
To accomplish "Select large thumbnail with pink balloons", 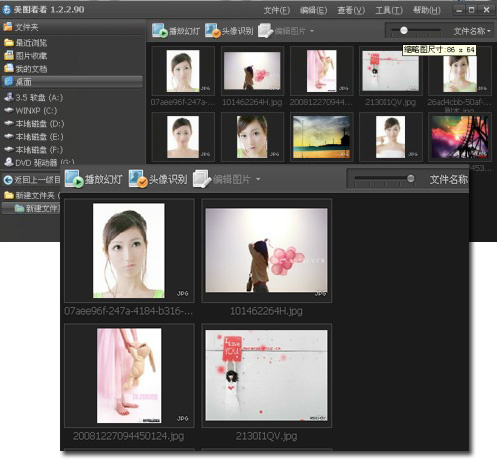I will click(267, 251).
